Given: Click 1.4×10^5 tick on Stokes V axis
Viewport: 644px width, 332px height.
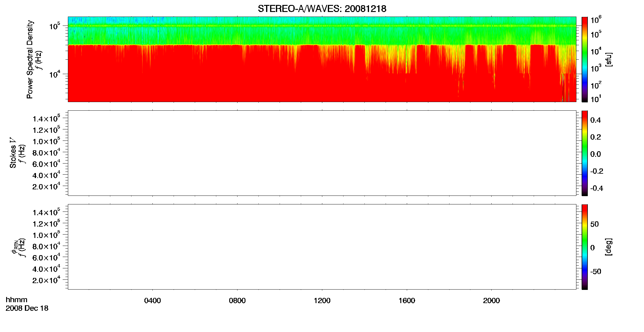Looking at the screenshot, I should click(46, 119).
